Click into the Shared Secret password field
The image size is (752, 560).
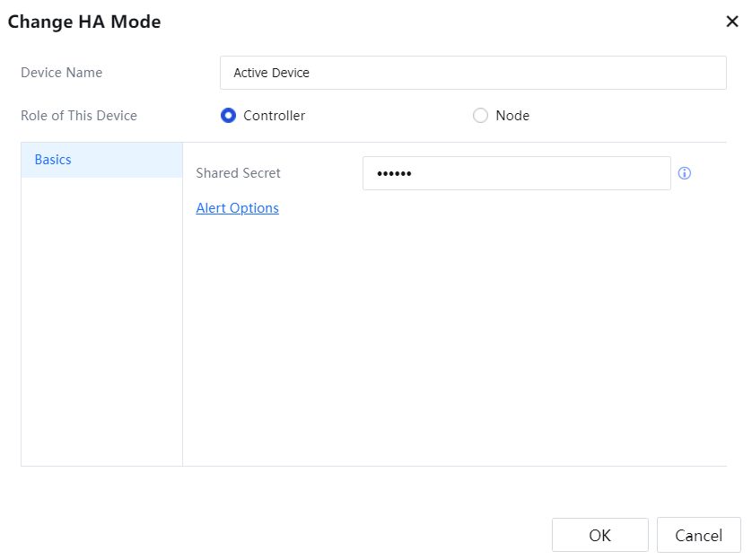(x=516, y=173)
